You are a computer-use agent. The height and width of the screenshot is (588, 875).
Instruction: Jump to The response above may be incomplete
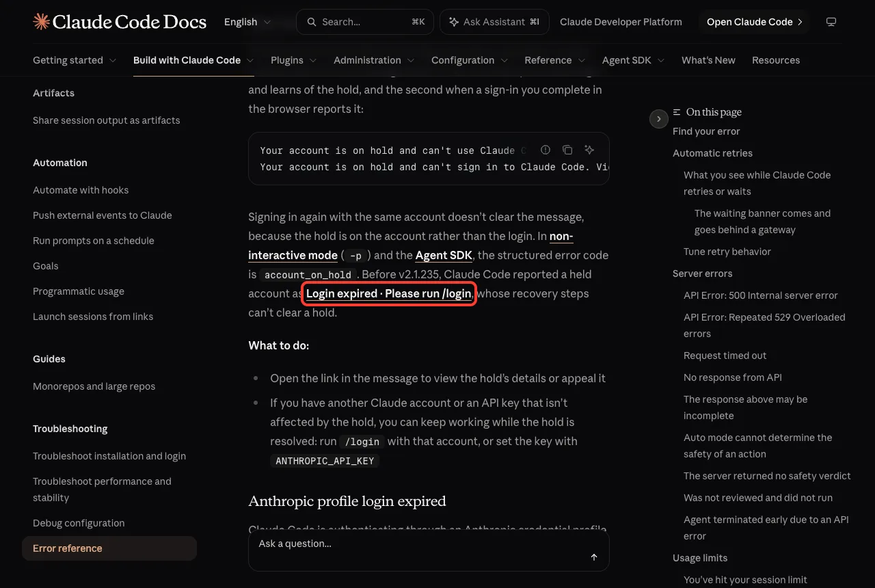(746, 407)
